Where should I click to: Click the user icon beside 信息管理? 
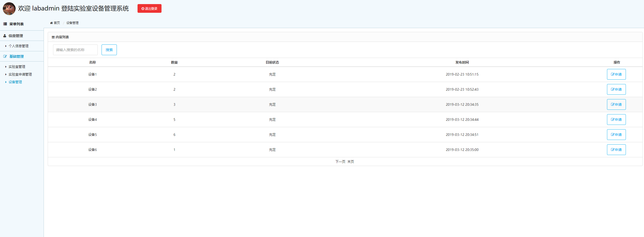[x=5, y=36]
